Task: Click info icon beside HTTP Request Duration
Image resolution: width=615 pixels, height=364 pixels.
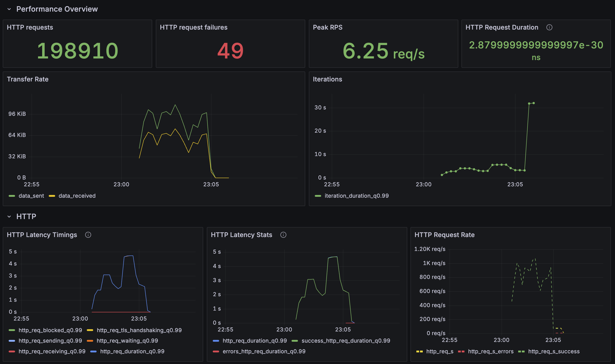Action: pos(549,27)
